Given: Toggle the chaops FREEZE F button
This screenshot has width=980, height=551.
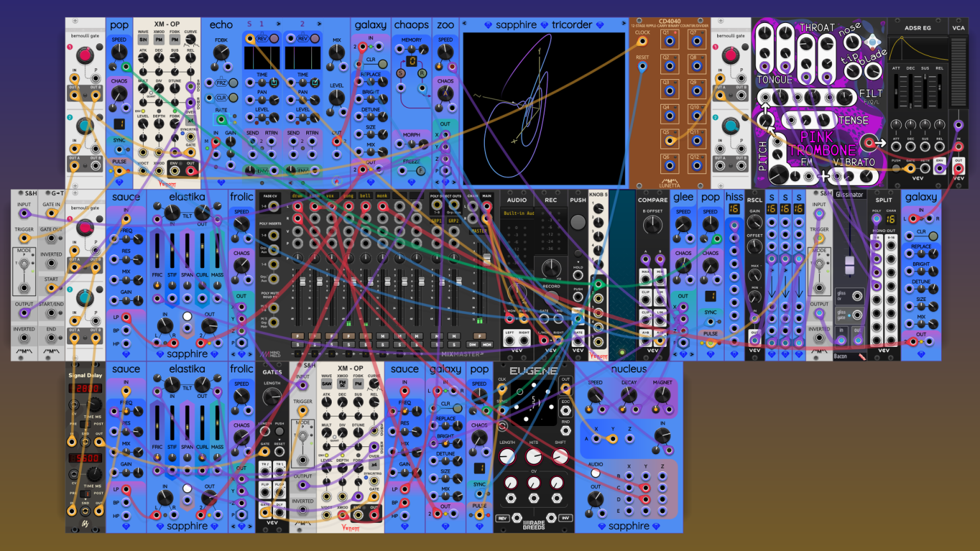Looking at the screenshot, I should [420, 171].
